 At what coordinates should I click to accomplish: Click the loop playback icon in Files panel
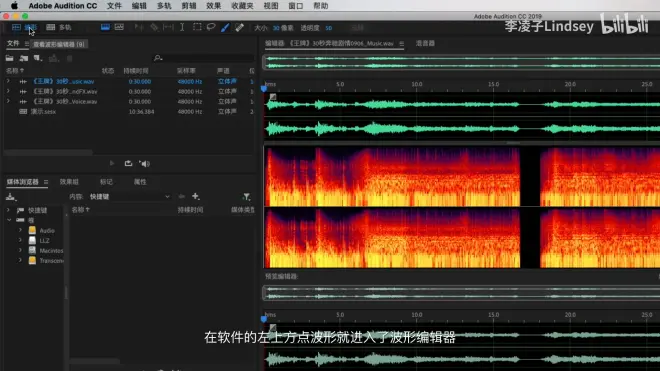tap(128, 163)
